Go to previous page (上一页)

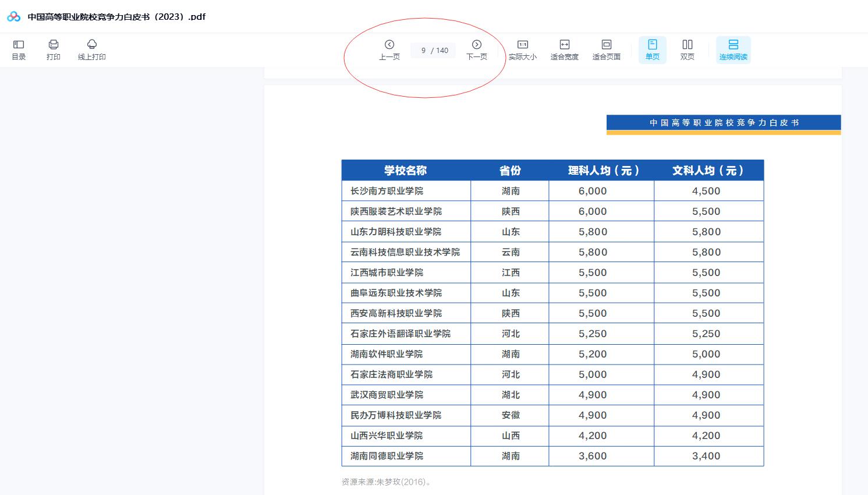pos(389,49)
